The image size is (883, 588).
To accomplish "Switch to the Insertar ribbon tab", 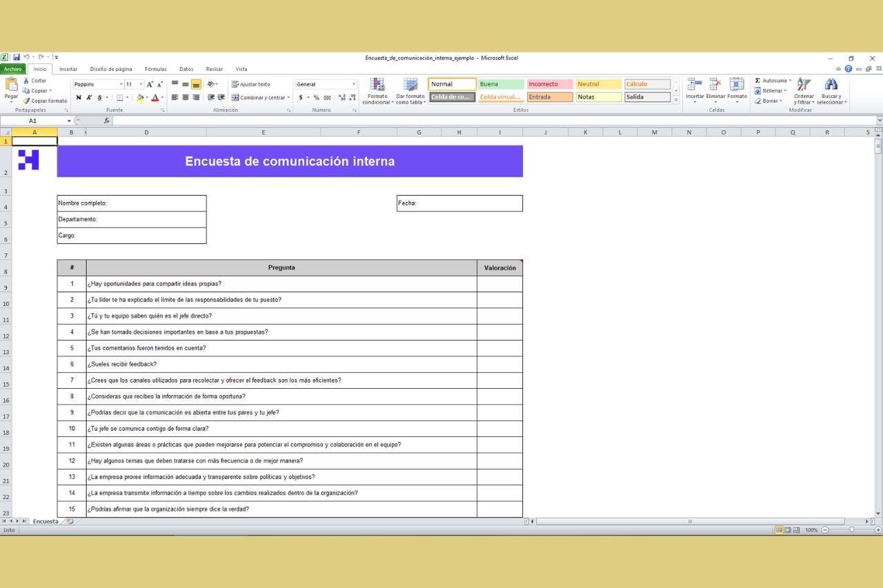I will 68,69.
